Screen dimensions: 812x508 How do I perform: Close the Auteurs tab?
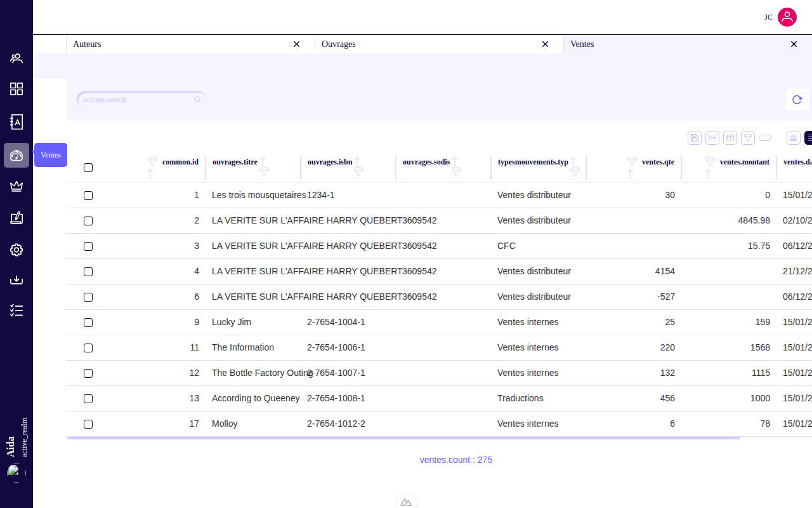(x=296, y=44)
